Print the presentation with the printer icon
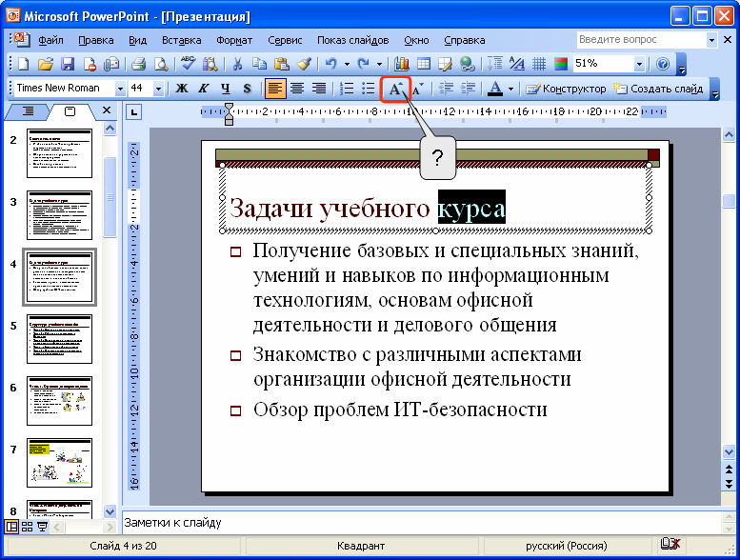 pyautogui.click(x=138, y=64)
